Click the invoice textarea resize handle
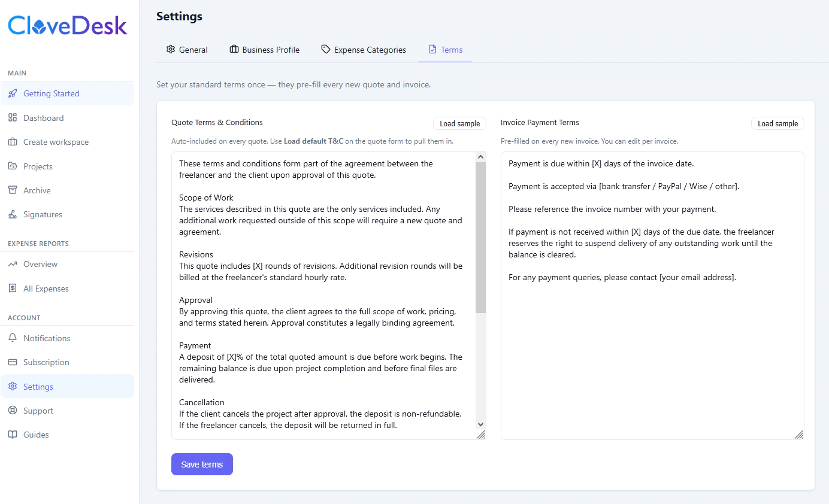The image size is (829, 504). pos(799,435)
